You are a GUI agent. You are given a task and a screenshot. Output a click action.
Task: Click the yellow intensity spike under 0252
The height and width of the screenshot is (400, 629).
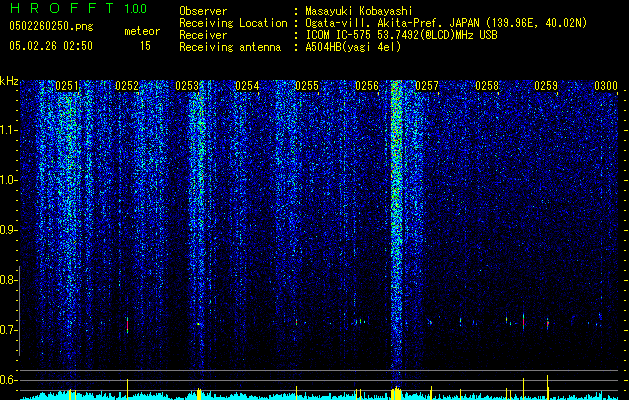tap(128, 388)
